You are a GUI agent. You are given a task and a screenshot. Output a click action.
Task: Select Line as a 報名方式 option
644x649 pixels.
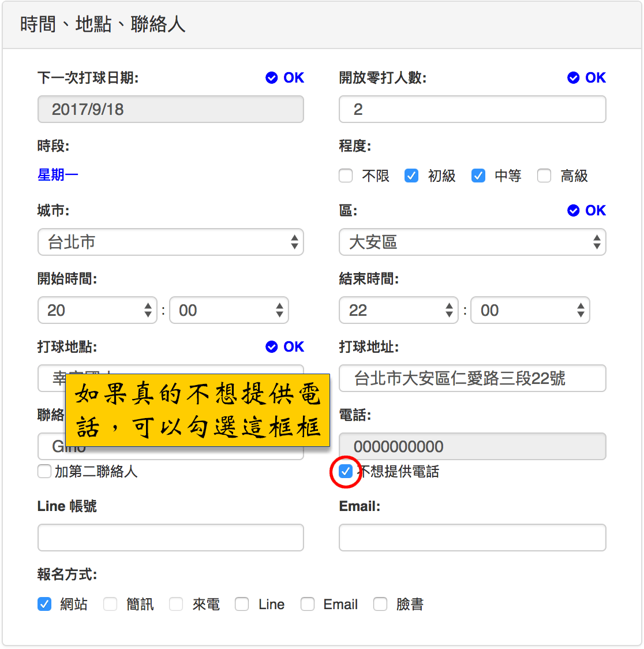point(242,605)
